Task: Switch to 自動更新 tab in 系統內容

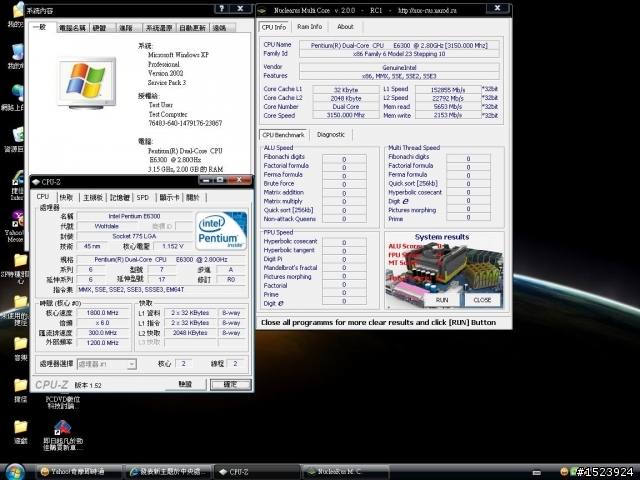Action: (193, 28)
